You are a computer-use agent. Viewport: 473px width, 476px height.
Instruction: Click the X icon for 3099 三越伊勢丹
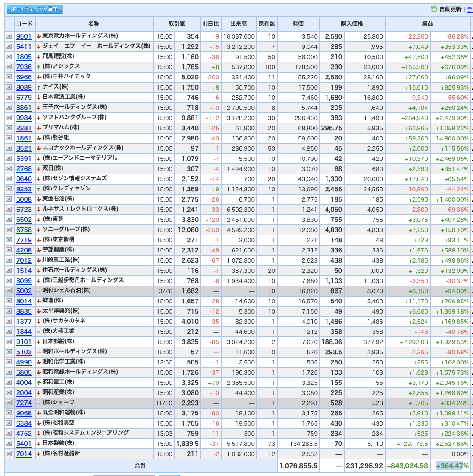point(9,280)
